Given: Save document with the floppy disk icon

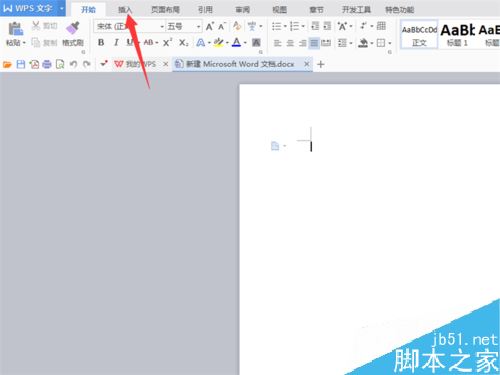Looking at the screenshot, I should point(21,64).
